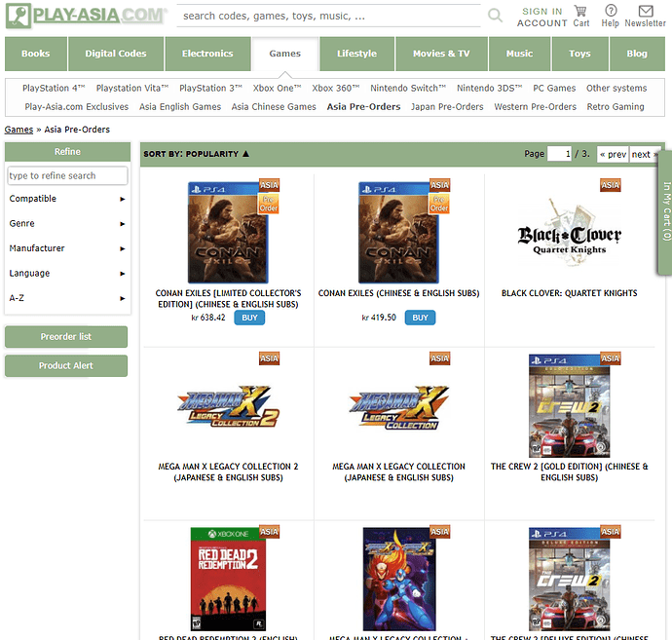The height and width of the screenshot is (640, 672).
Task: Click the magnifier search icon
Action: 495,16
